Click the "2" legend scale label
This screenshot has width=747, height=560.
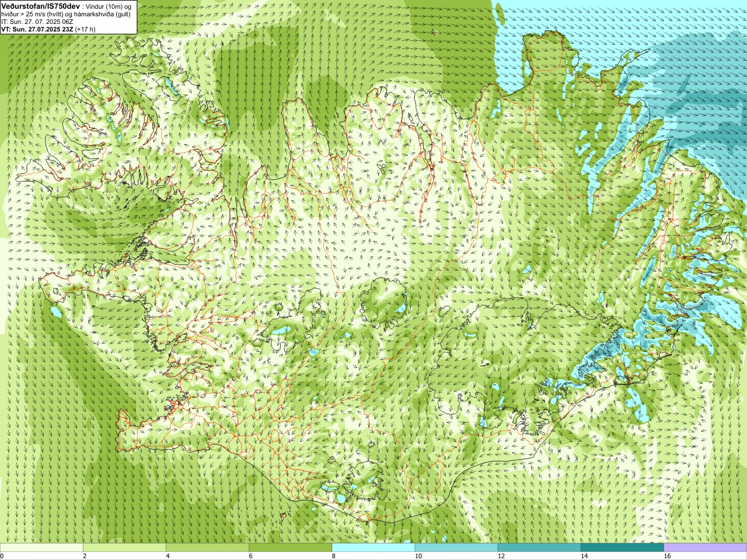coord(85,556)
